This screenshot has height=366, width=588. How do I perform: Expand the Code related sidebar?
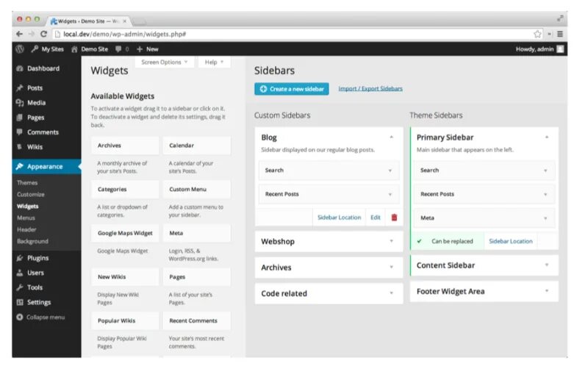(x=391, y=293)
